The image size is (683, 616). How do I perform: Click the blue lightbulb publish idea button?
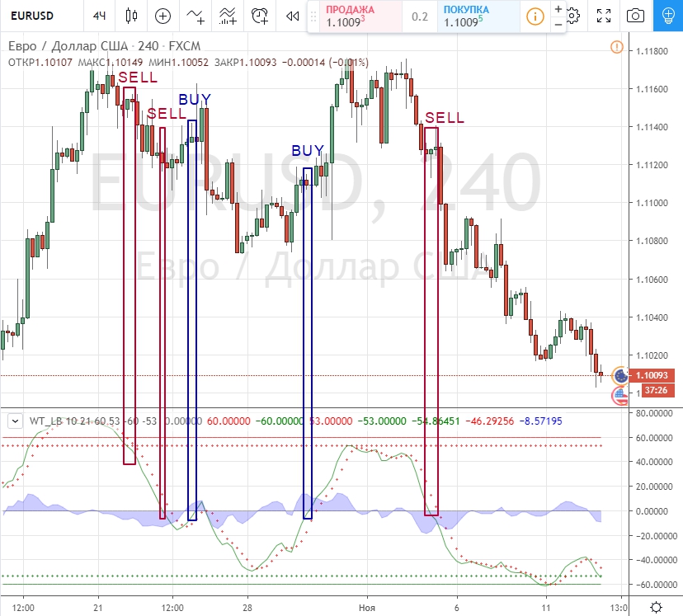coord(667,16)
